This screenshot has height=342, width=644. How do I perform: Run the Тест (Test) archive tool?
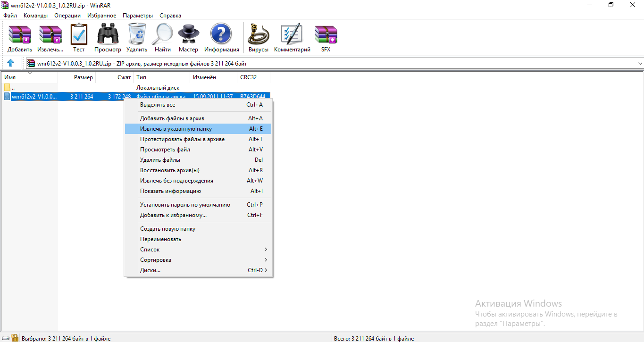click(x=79, y=38)
